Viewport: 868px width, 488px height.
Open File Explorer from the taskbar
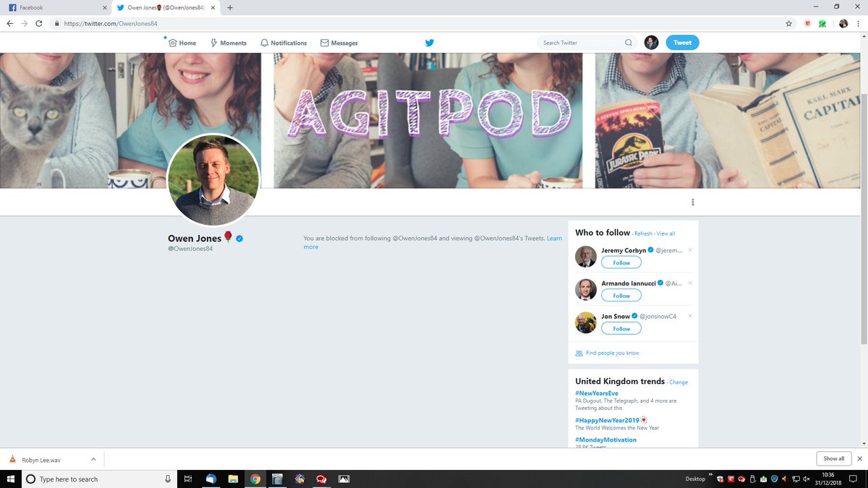click(233, 479)
